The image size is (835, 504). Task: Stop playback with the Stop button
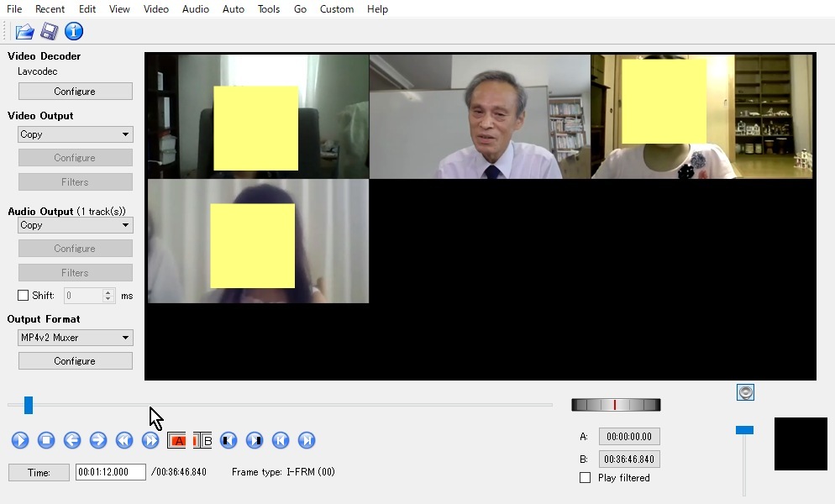point(46,440)
